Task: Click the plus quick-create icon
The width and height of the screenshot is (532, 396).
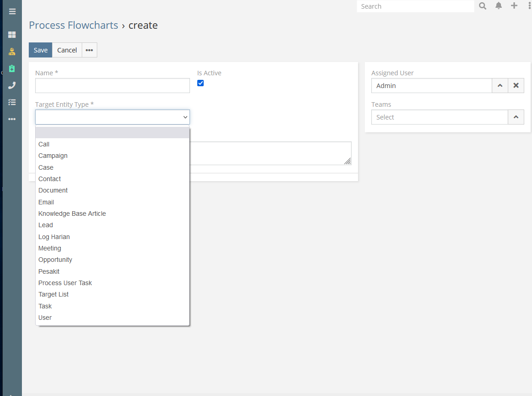Action: (514, 6)
